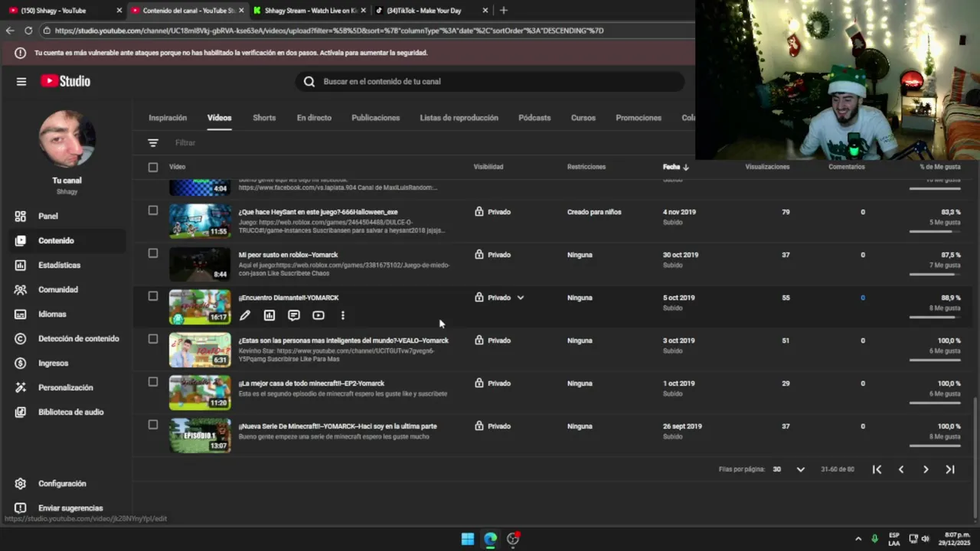Open the three-dot options for Encuentro Diamante
980x551 pixels.
pos(342,315)
